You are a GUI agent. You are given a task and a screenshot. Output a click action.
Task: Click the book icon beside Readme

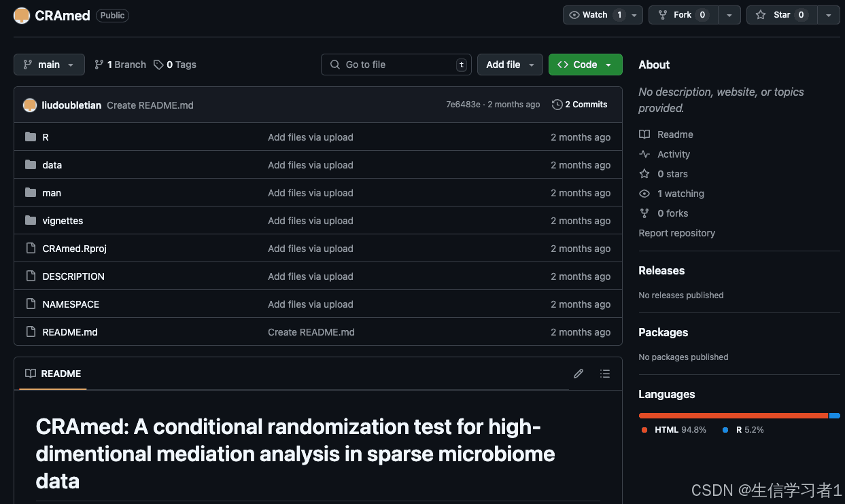click(644, 134)
